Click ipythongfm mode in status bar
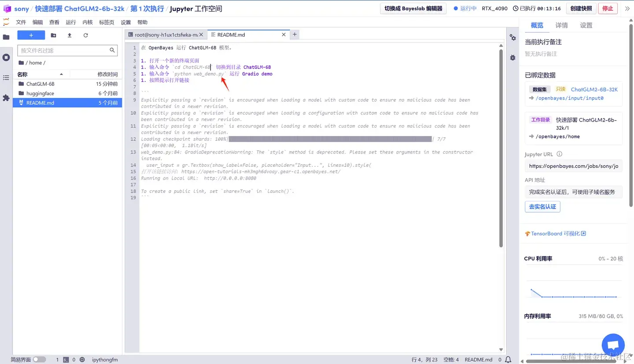 pos(105,360)
